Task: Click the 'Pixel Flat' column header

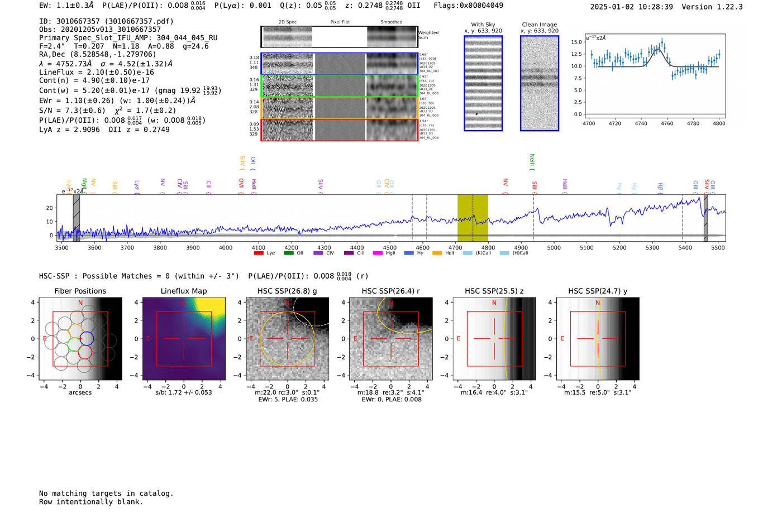Action: [x=340, y=22]
